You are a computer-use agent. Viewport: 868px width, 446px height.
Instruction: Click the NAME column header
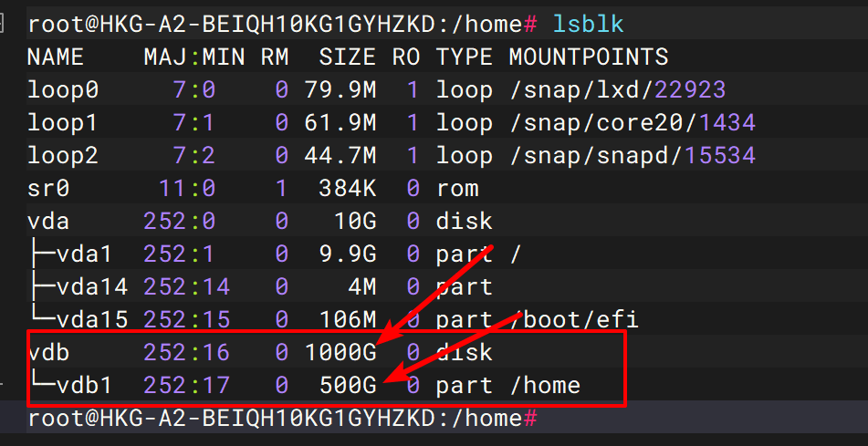[55, 57]
